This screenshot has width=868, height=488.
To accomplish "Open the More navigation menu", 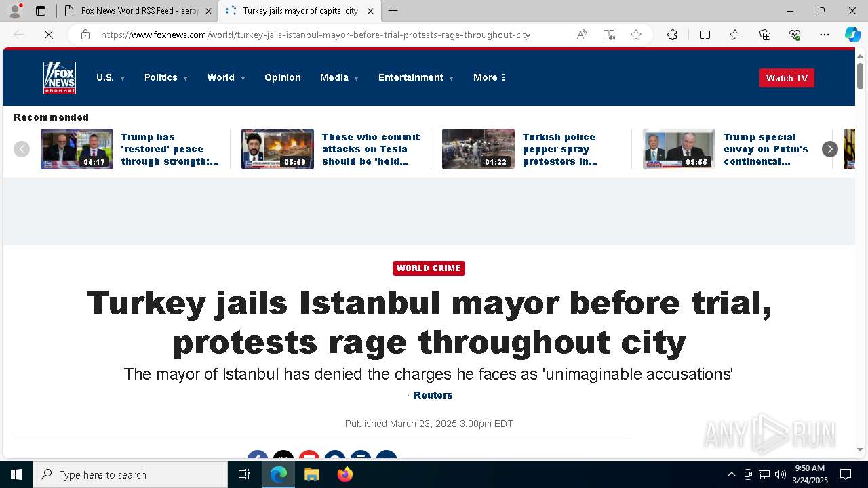I will [490, 77].
